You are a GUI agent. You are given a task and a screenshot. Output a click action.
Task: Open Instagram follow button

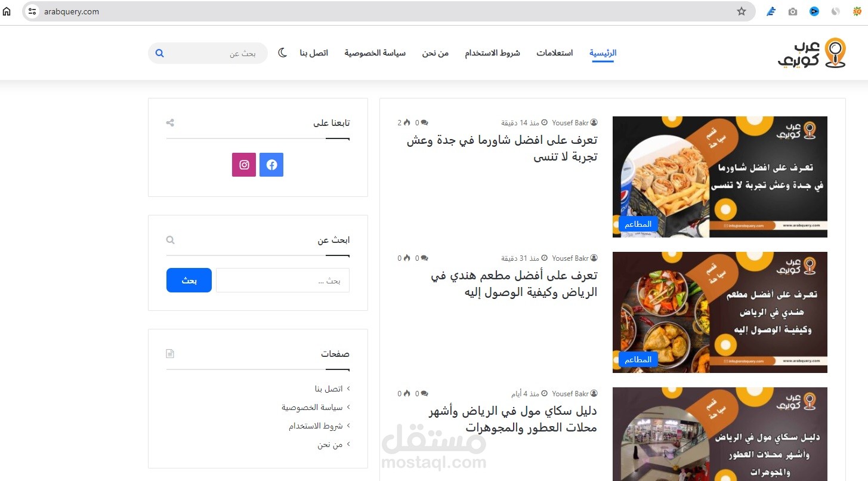click(244, 165)
